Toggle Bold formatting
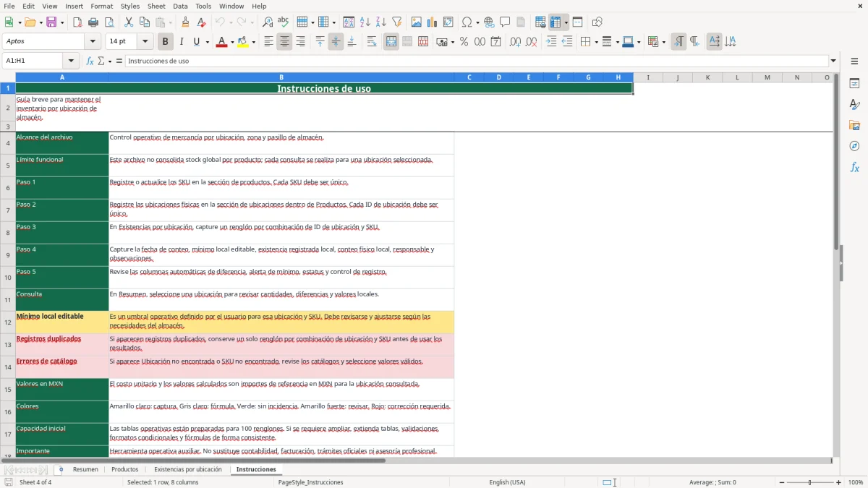The image size is (868, 488). click(165, 42)
